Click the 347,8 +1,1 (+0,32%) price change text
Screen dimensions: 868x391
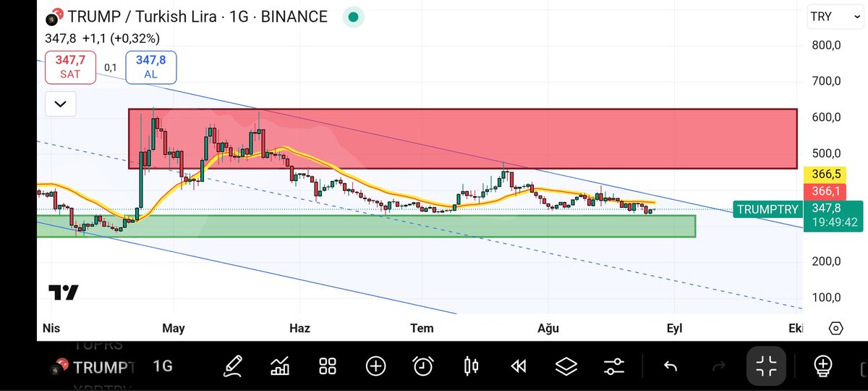[102, 38]
